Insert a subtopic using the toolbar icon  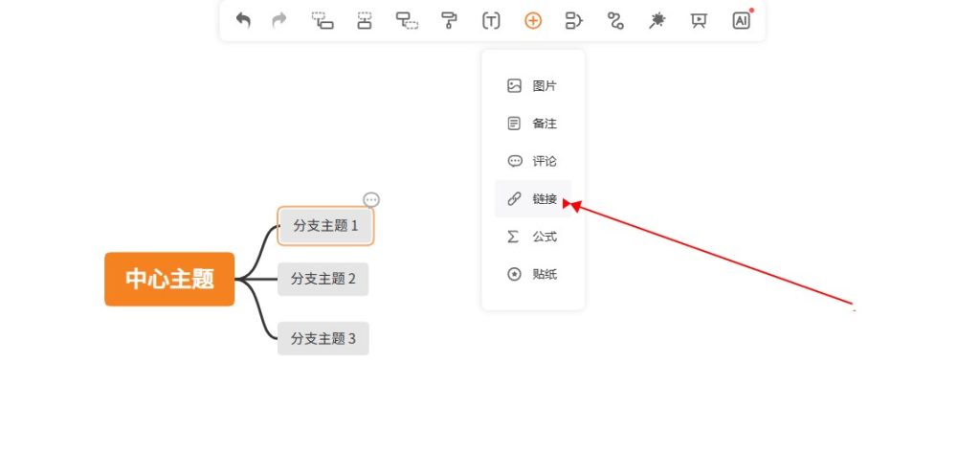pyautogui.click(x=323, y=20)
